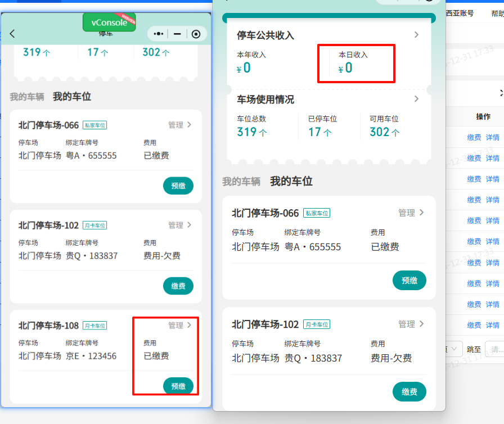This screenshot has height=424, width=504.
Task: Click the mini-program more options dots icon
Action: [159, 34]
